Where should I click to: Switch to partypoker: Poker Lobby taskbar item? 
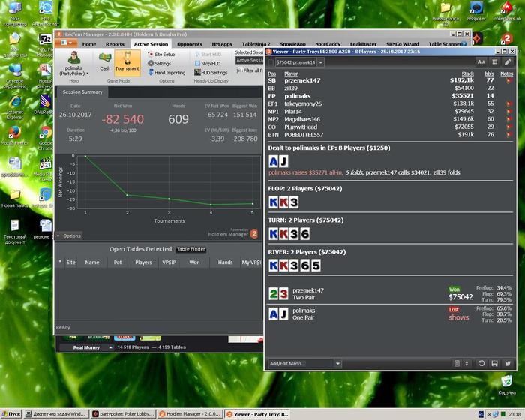pos(123,414)
